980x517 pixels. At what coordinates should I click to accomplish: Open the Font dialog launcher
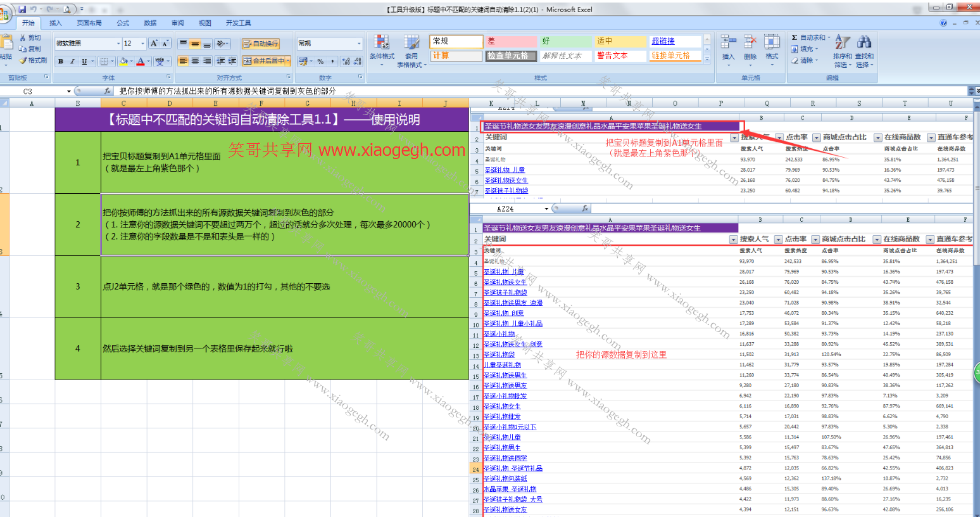(167, 77)
